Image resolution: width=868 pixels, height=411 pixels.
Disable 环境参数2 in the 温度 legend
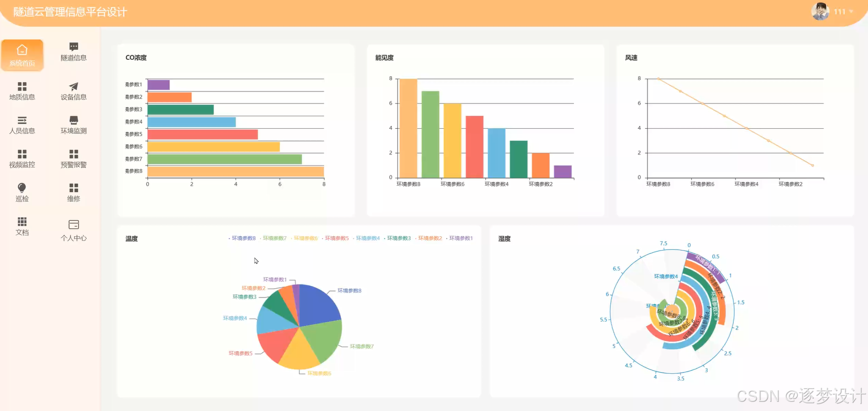[429, 238]
